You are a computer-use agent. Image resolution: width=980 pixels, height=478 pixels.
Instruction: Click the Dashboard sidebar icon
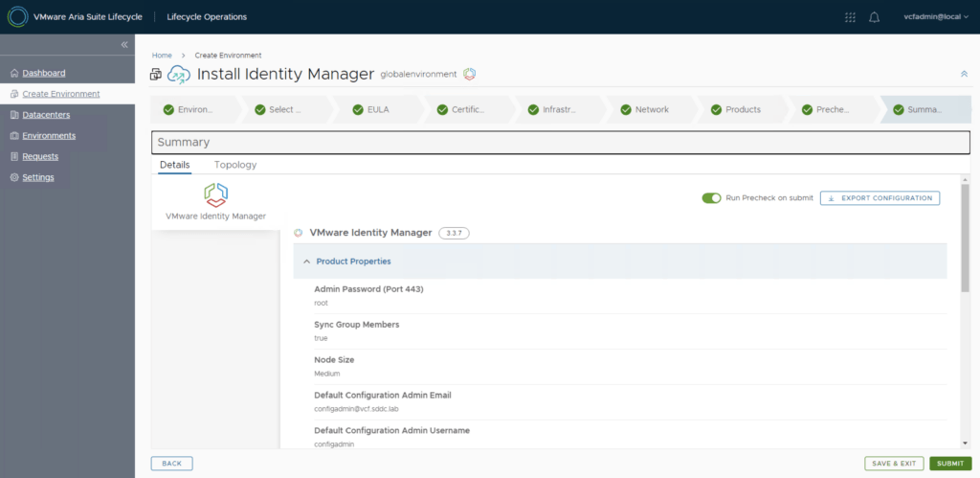click(13, 73)
